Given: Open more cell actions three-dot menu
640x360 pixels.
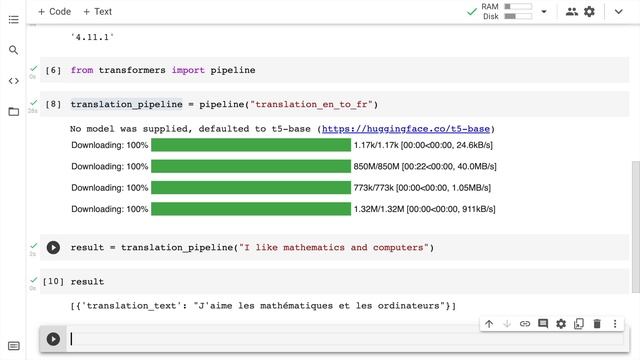Looking at the screenshot, I should pyautogui.click(x=615, y=324).
